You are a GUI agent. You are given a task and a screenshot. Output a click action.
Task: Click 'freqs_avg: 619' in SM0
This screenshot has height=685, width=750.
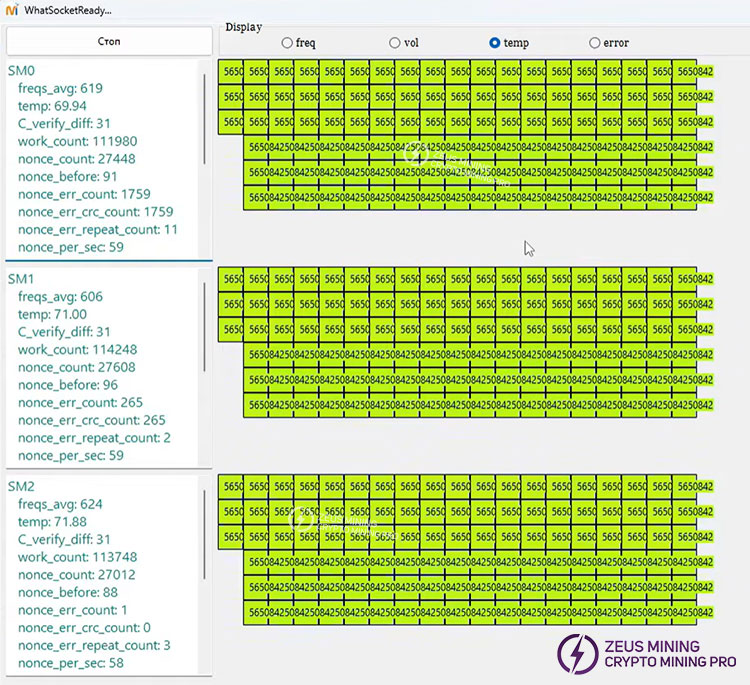(x=60, y=88)
